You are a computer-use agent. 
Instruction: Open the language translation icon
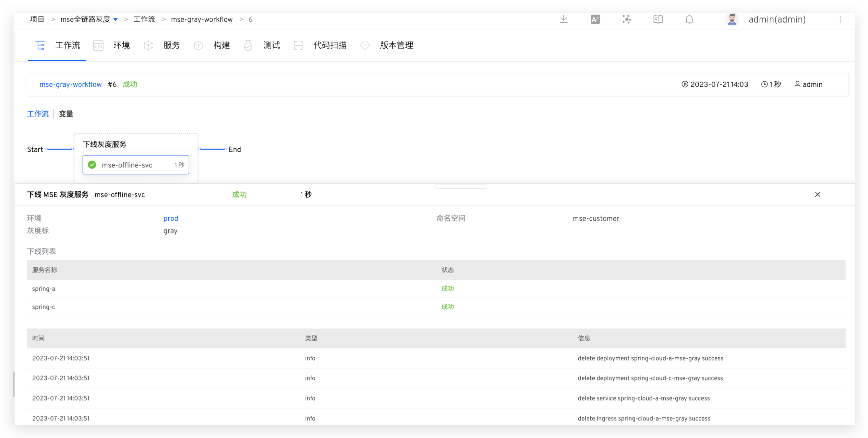(x=595, y=19)
